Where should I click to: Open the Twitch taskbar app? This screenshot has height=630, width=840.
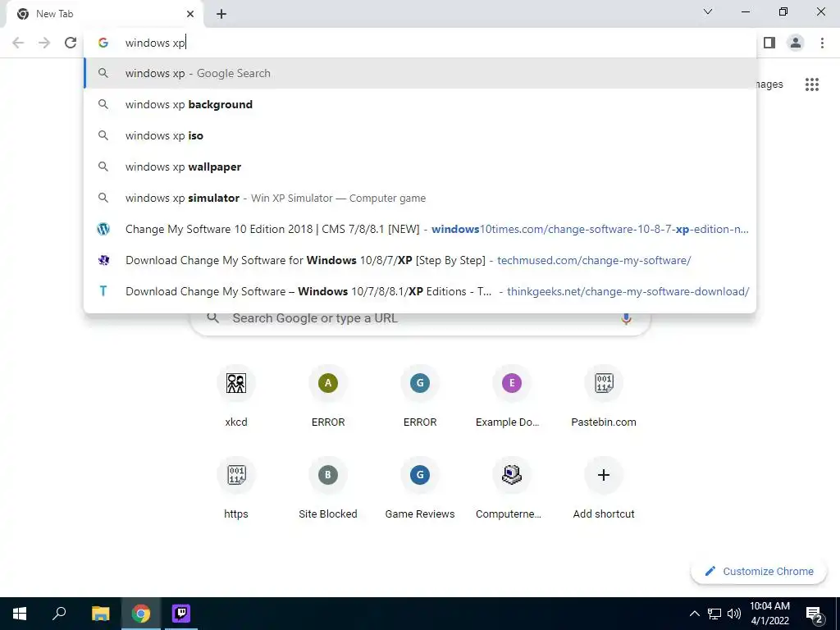pyautogui.click(x=181, y=614)
